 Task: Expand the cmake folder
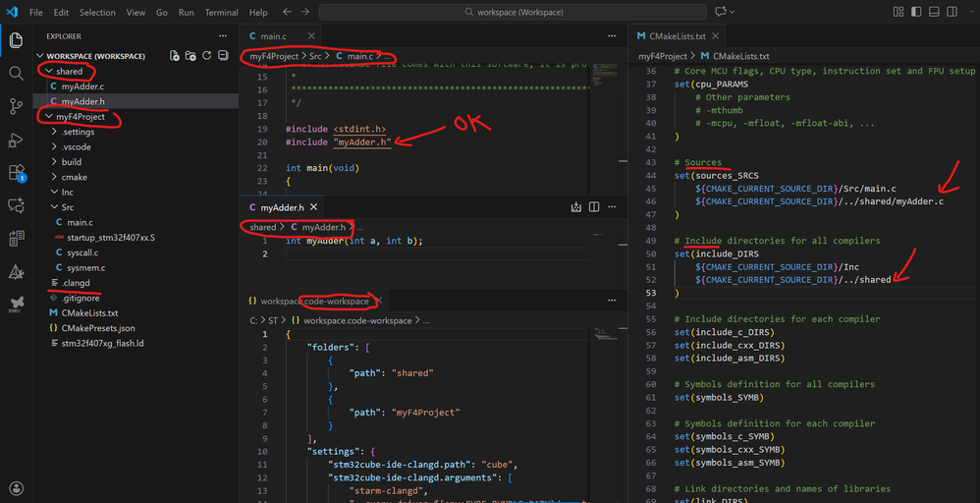(x=54, y=177)
